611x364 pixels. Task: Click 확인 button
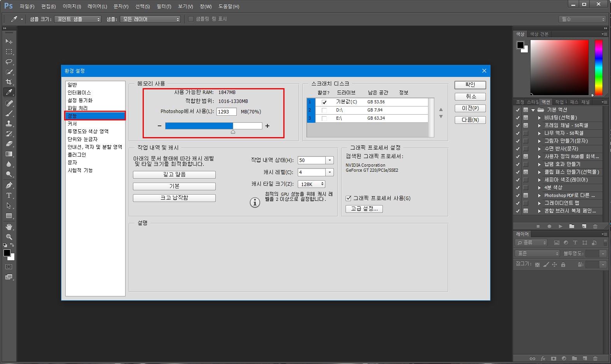pyautogui.click(x=470, y=85)
